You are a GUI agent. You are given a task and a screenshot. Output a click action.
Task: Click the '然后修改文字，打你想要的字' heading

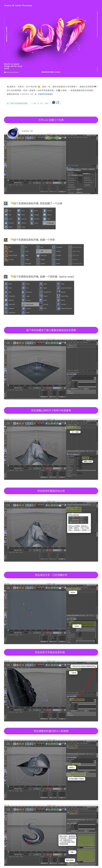[x=51, y=575]
